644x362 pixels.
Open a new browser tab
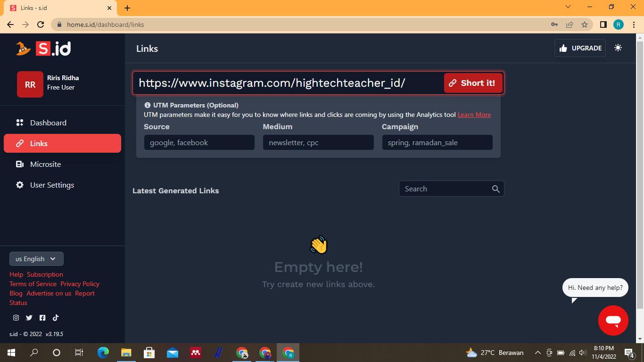[127, 8]
